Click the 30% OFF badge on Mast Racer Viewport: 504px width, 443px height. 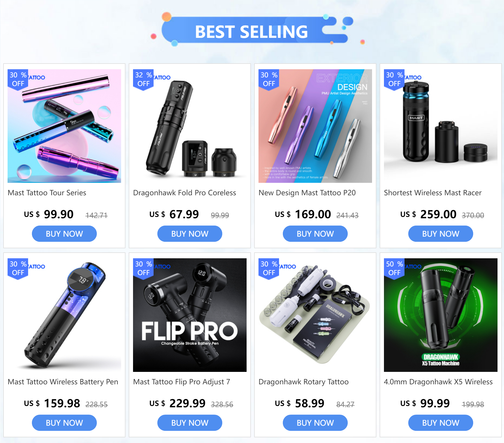[394, 80]
